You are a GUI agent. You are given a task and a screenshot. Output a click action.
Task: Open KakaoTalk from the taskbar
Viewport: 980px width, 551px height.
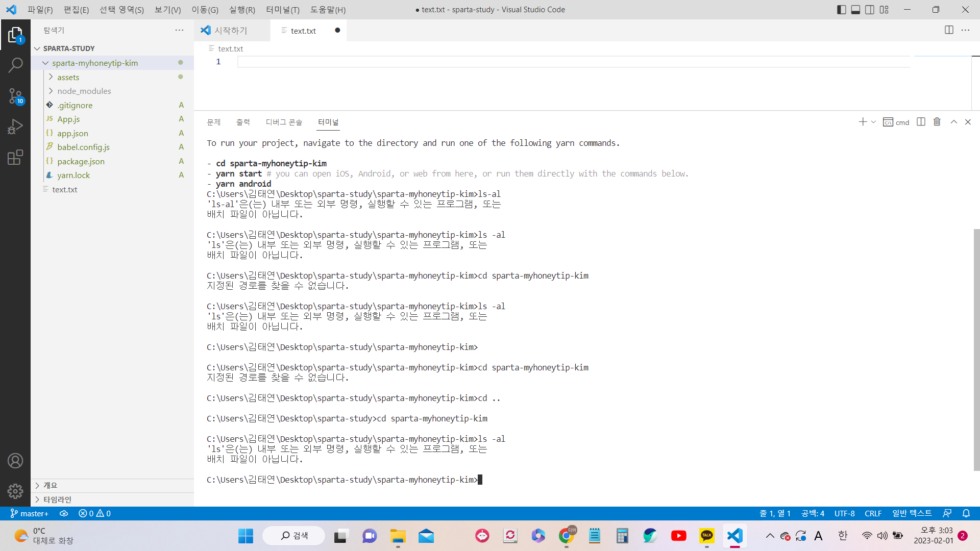706,536
